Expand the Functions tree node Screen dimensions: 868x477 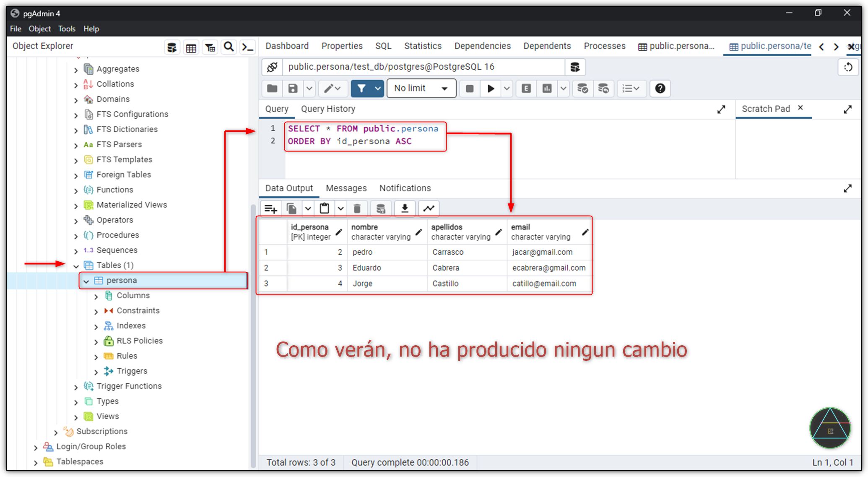(x=76, y=190)
